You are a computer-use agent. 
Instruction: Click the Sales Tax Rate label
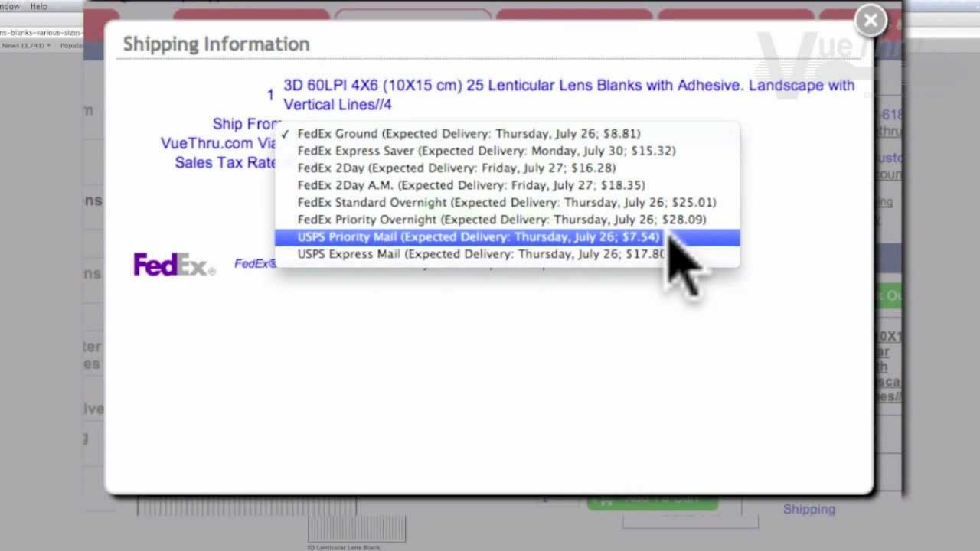[x=226, y=162]
